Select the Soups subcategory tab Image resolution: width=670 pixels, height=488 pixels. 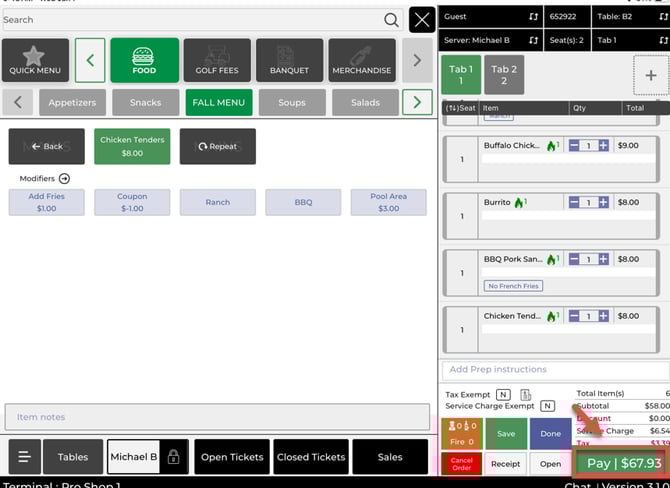[x=291, y=102]
